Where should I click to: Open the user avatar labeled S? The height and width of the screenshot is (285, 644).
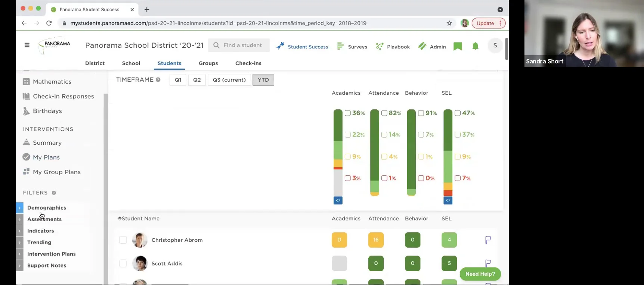pos(495,46)
